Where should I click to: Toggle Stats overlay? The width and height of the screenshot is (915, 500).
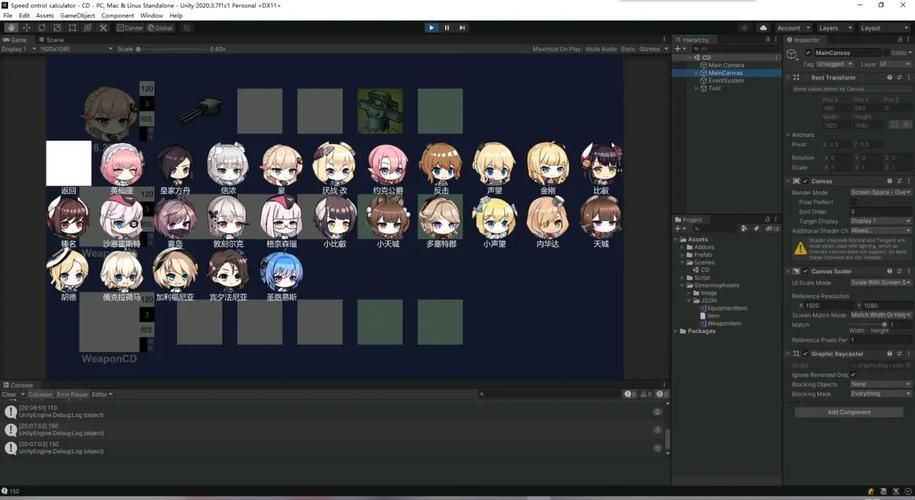[x=628, y=49]
